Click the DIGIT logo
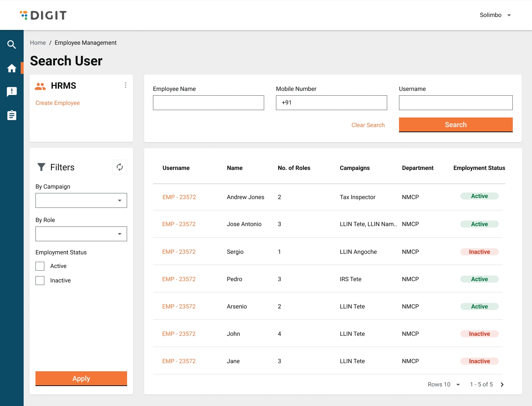 pyautogui.click(x=43, y=15)
